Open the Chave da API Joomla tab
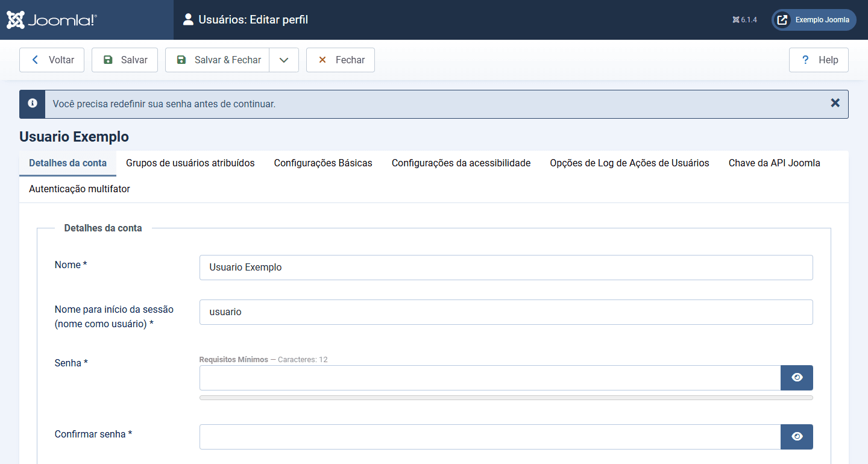 click(x=774, y=163)
